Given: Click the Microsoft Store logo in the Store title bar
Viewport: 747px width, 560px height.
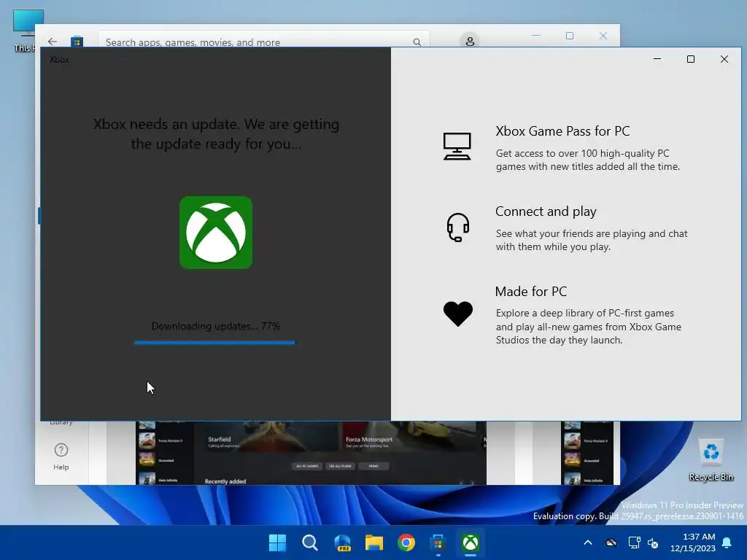Looking at the screenshot, I should (x=77, y=42).
